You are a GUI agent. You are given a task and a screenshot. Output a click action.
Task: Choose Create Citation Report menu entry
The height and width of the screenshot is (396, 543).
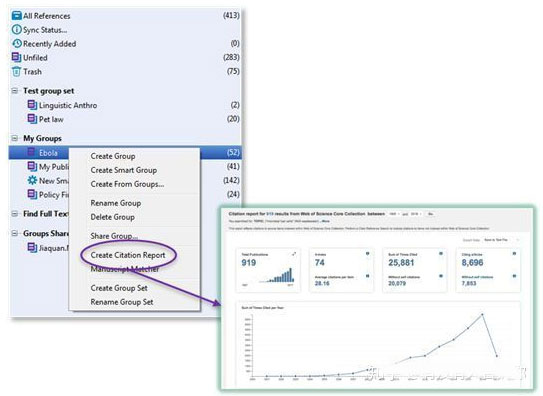128,255
